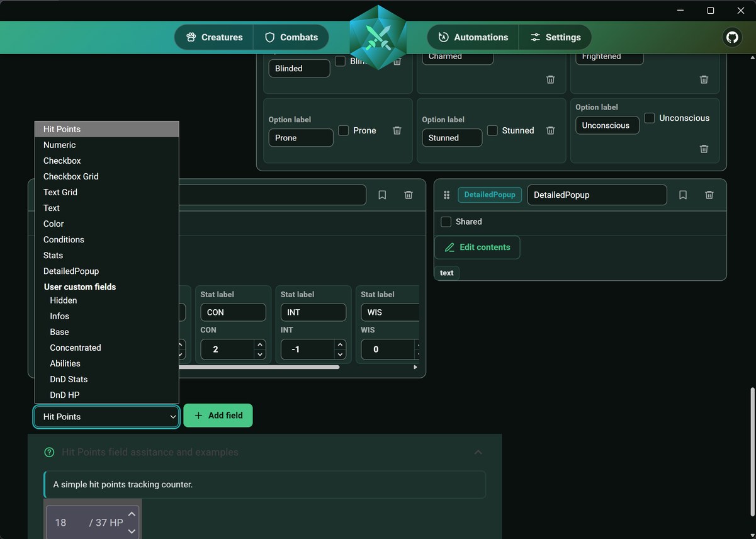Open the Automations page

(x=473, y=37)
